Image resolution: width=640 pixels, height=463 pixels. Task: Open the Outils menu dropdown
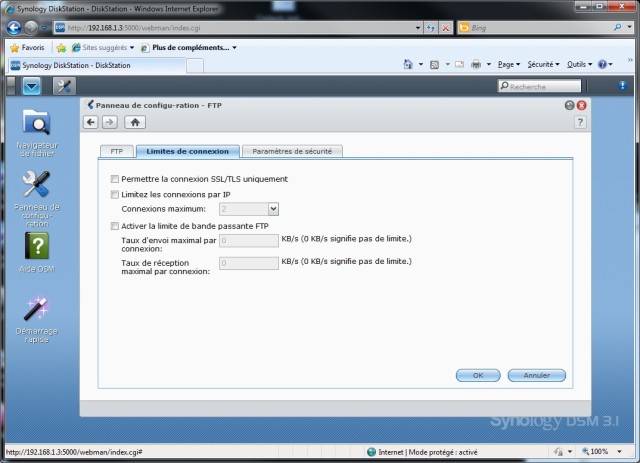pos(579,65)
